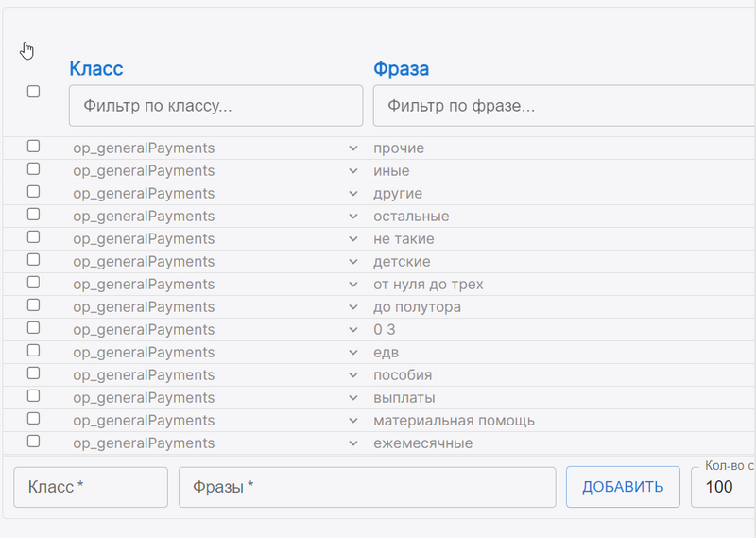Viewport: 756px width, 538px height.
Task: Click the phrase cell 'от нуля до трех'
Action: click(x=428, y=285)
